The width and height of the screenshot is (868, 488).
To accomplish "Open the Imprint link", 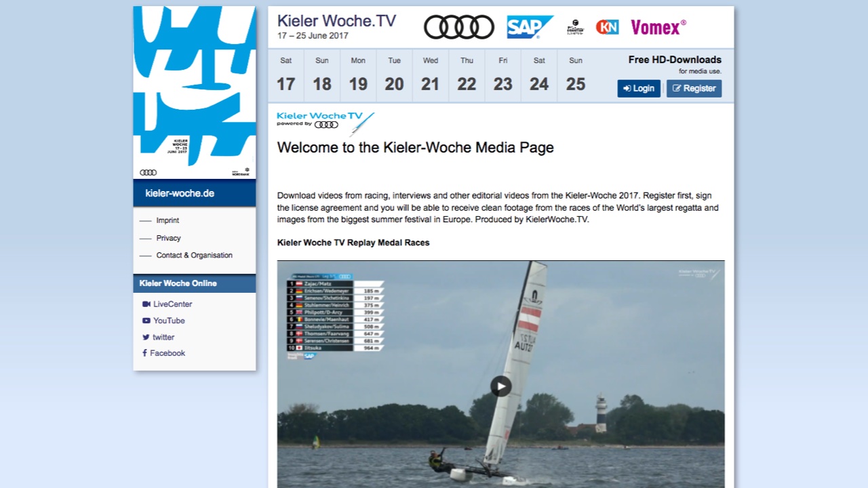I will click(167, 220).
